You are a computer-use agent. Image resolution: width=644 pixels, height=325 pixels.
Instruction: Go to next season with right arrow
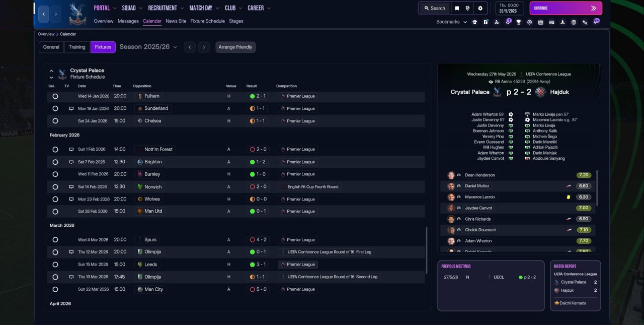coord(203,47)
